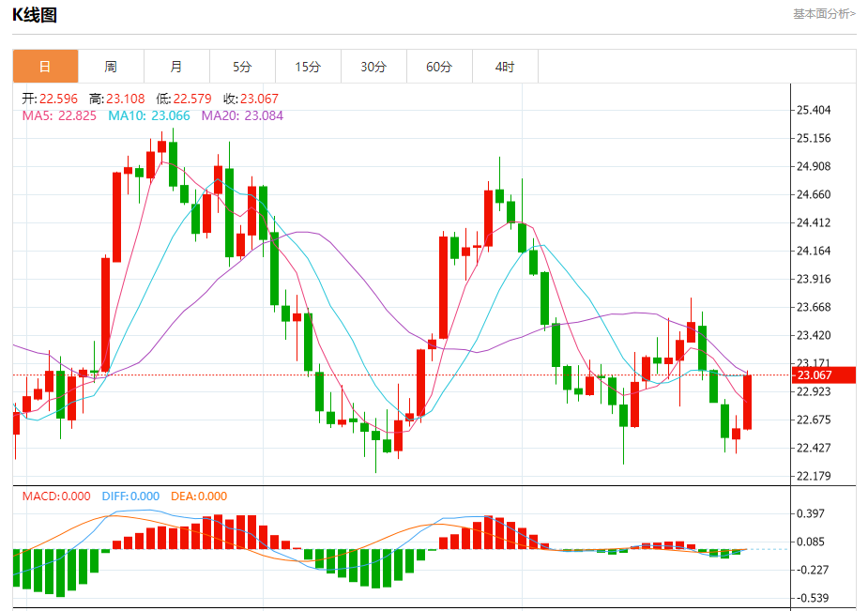Screen dimensions: 868x611
Task: Click the 24.164 price axis label
Action: tap(814, 252)
